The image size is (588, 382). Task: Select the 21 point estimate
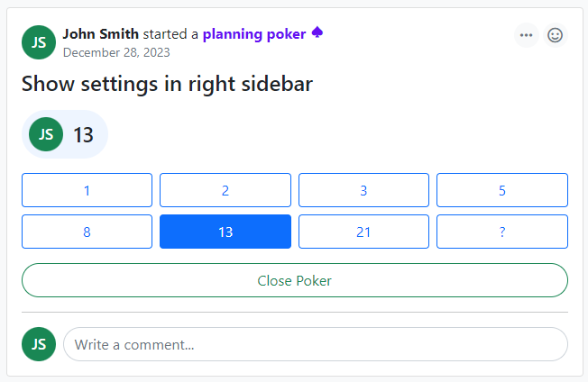[363, 232]
